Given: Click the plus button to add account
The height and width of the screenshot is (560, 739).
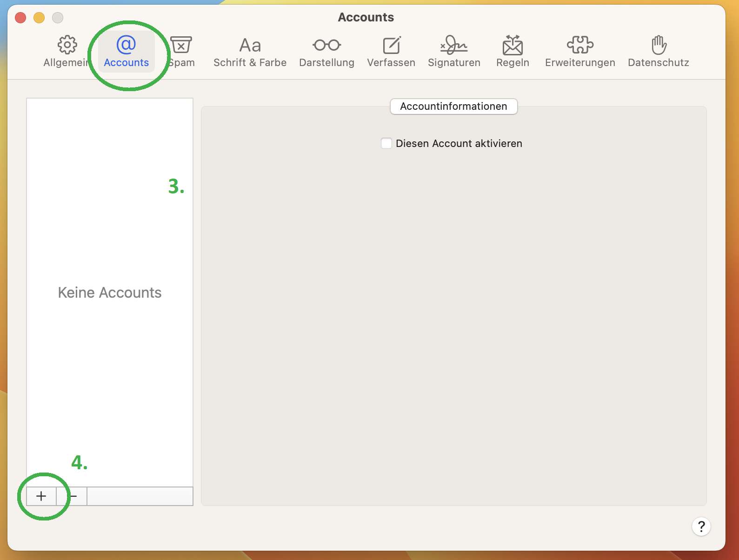Looking at the screenshot, I should (x=41, y=496).
